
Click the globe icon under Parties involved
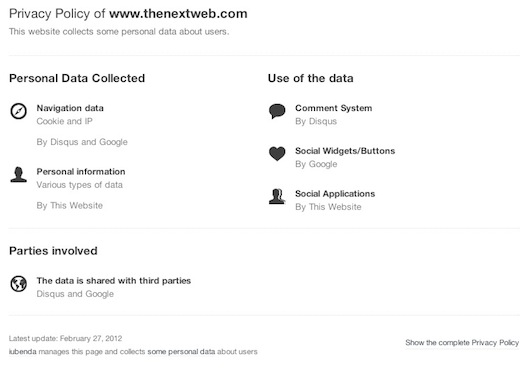pyautogui.click(x=18, y=284)
